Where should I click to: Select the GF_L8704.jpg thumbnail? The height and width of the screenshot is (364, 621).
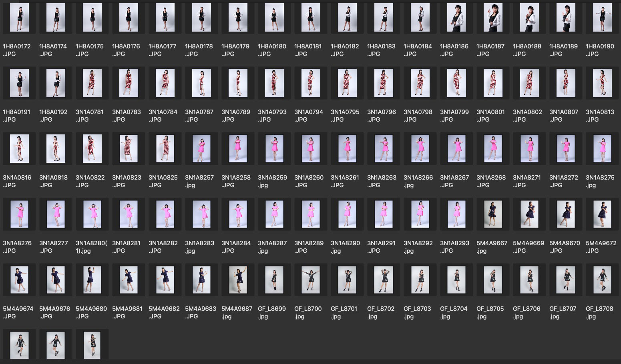(456, 280)
